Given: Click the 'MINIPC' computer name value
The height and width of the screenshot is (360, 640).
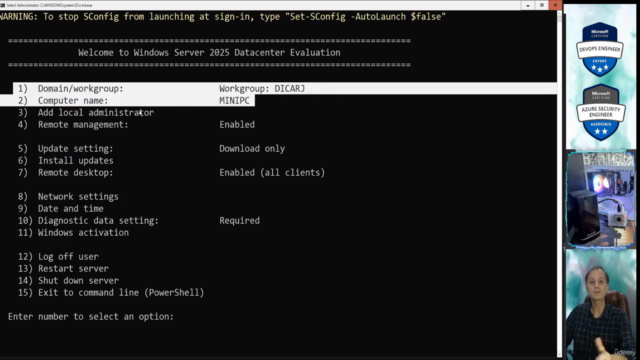Looking at the screenshot, I should [x=234, y=100].
